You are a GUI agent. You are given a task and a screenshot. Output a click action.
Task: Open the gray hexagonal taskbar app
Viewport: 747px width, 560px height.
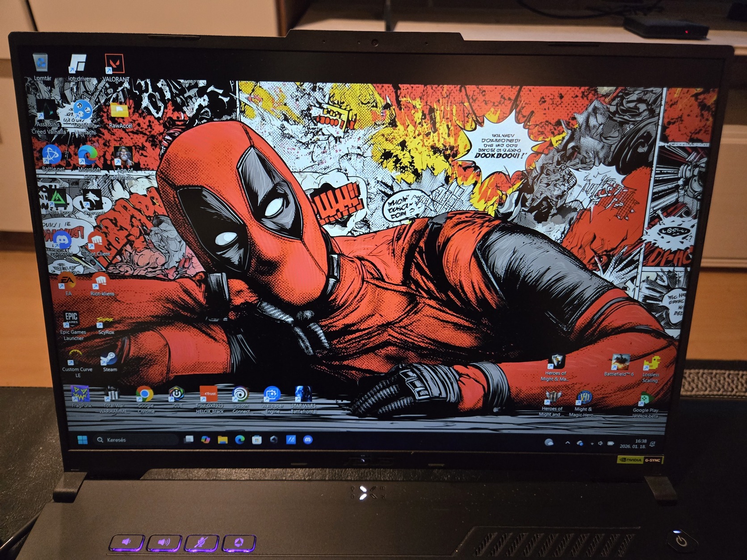[x=273, y=440]
